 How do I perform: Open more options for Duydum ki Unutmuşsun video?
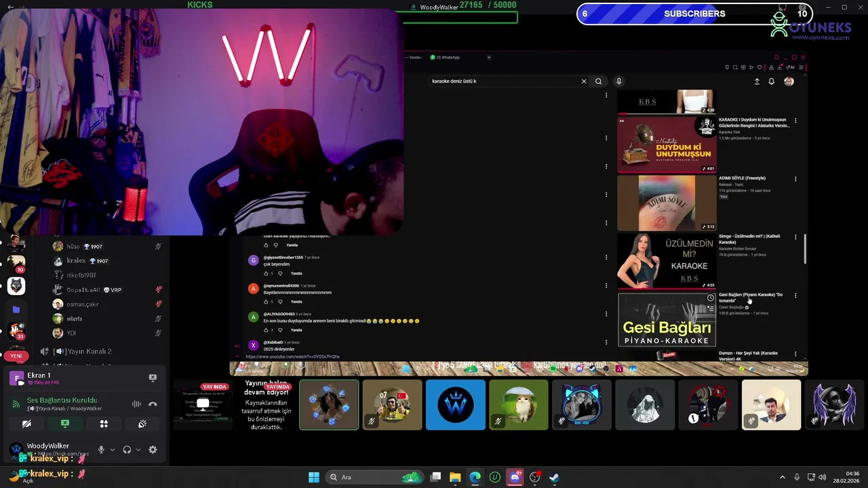pyautogui.click(x=795, y=121)
